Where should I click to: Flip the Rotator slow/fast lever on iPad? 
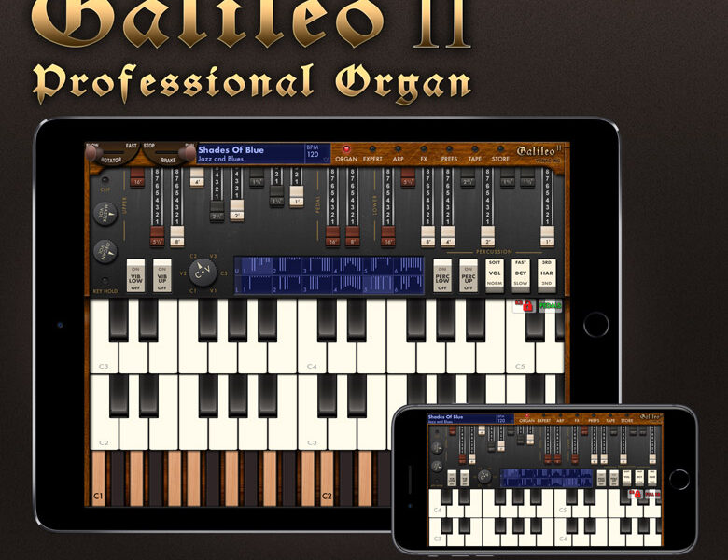point(113,153)
